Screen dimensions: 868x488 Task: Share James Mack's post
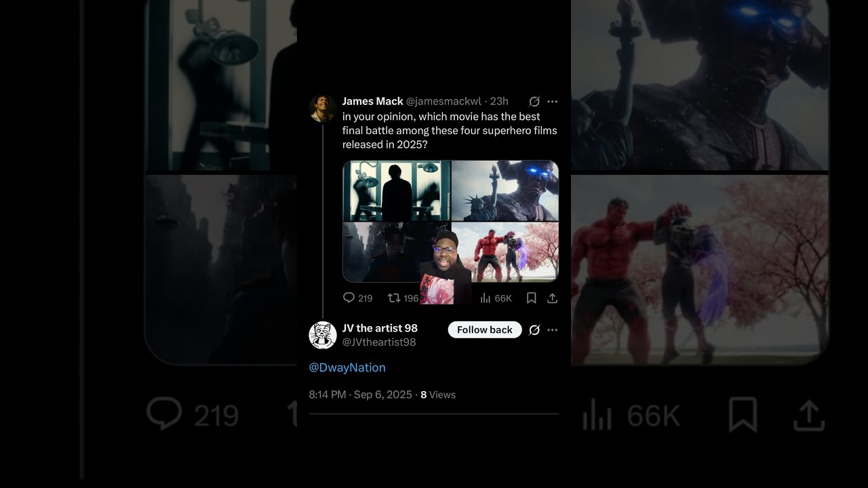click(x=553, y=298)
